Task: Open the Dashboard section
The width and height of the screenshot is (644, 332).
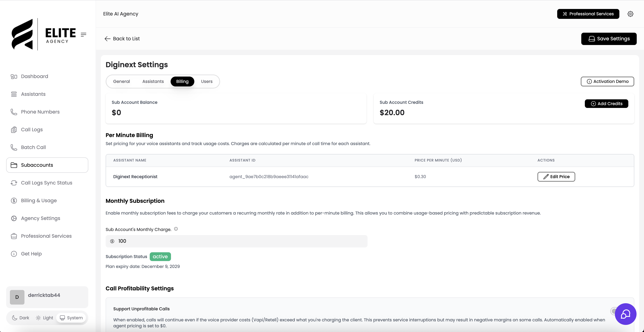Action: 35,76
